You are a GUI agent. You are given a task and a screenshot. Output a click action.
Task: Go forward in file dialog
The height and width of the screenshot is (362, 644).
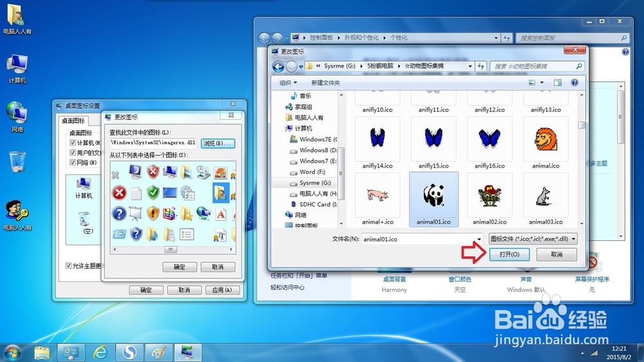coord(291,66)
